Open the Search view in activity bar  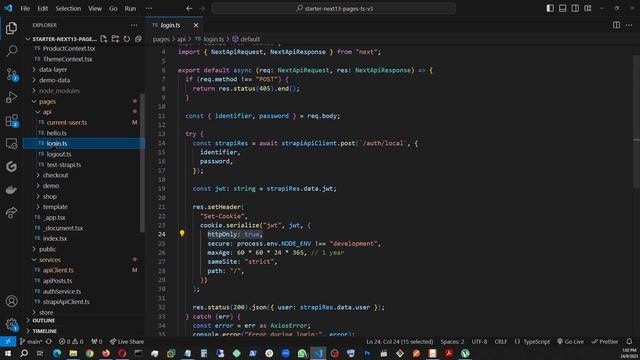click(11, 51)
